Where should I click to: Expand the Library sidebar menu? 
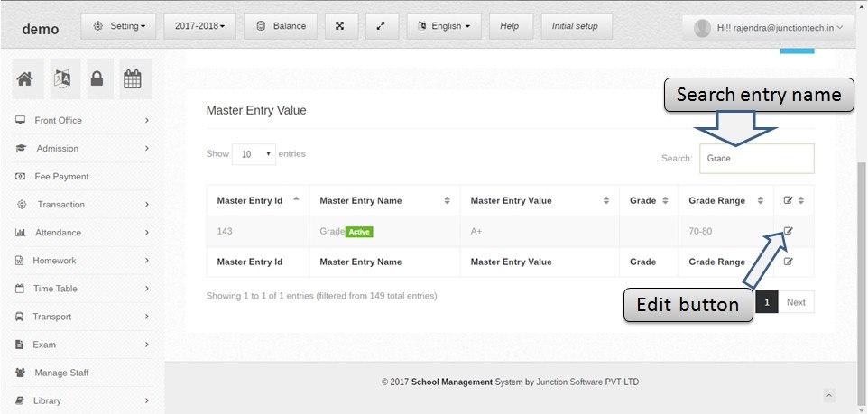pyautogui.click(x=82, y=400)
